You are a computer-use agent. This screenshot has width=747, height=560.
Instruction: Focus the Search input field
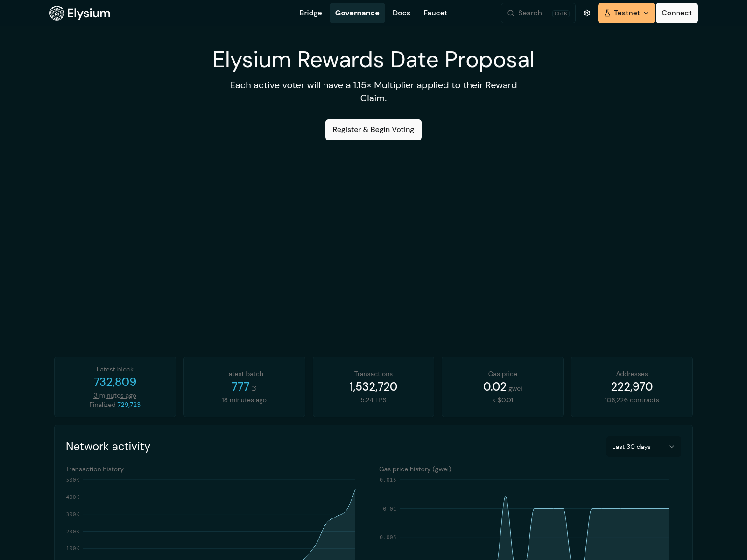pyautogui.click(x=538, y=13)
